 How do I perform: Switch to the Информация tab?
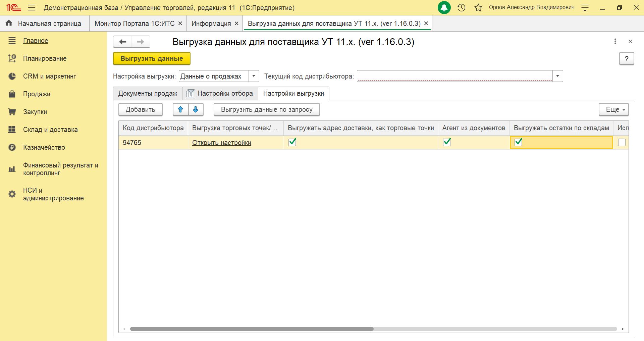[211, 23]
